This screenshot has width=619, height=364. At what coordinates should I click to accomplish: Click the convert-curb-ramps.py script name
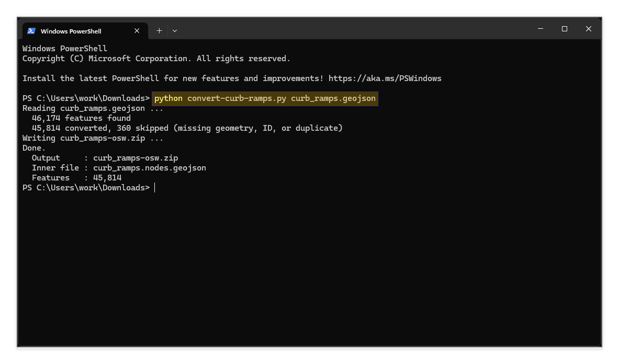(x=235, y=98)
